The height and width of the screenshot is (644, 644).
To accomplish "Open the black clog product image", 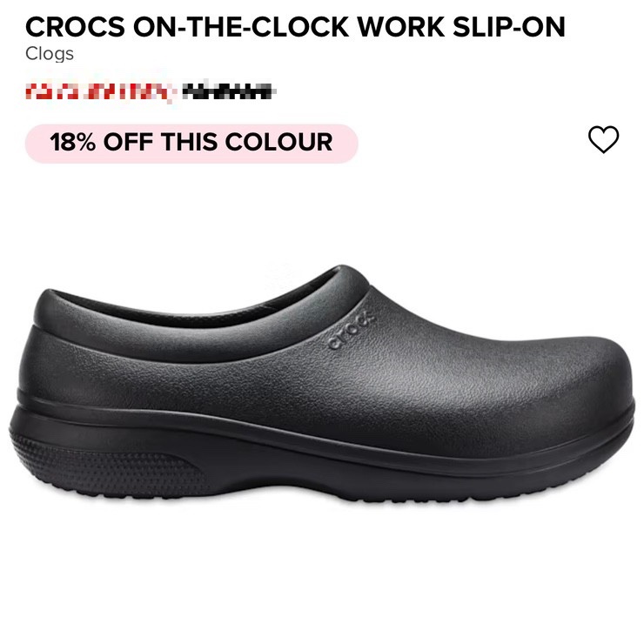I will point(322,384).
